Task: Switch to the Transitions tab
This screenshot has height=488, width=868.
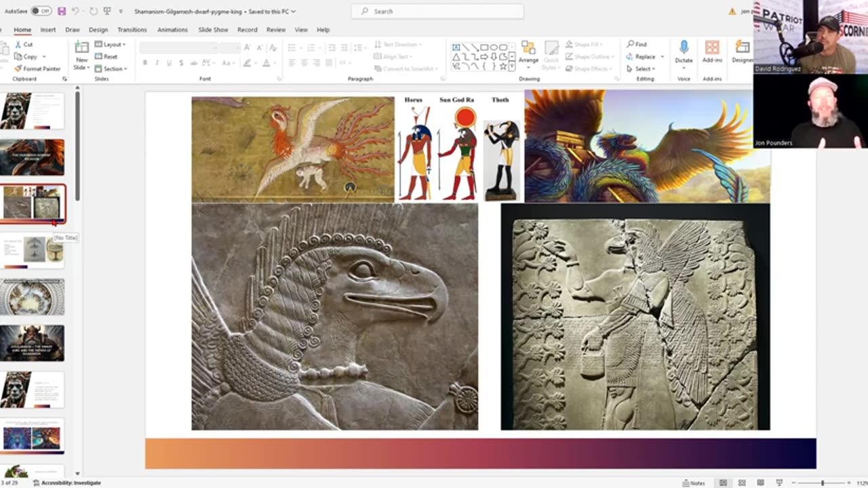Action: click(132, 30)
